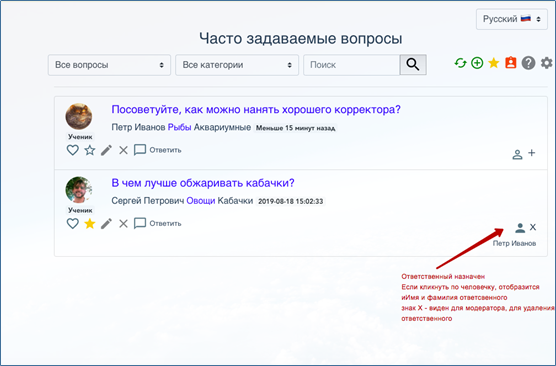The image size is (556, 366).
Task: Click Ответить on the zucchini question
Action: coord(165,223)
